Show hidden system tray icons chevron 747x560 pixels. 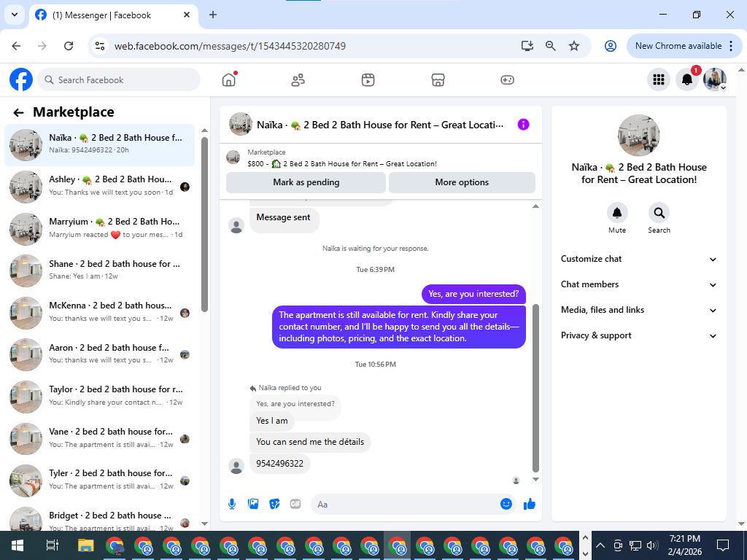[600, 545]
